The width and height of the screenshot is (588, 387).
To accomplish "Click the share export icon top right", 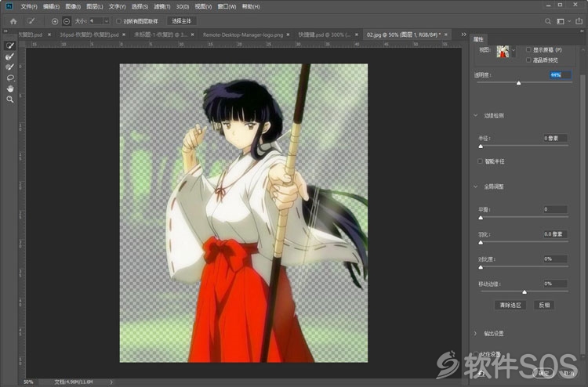I will coord(579,21).
